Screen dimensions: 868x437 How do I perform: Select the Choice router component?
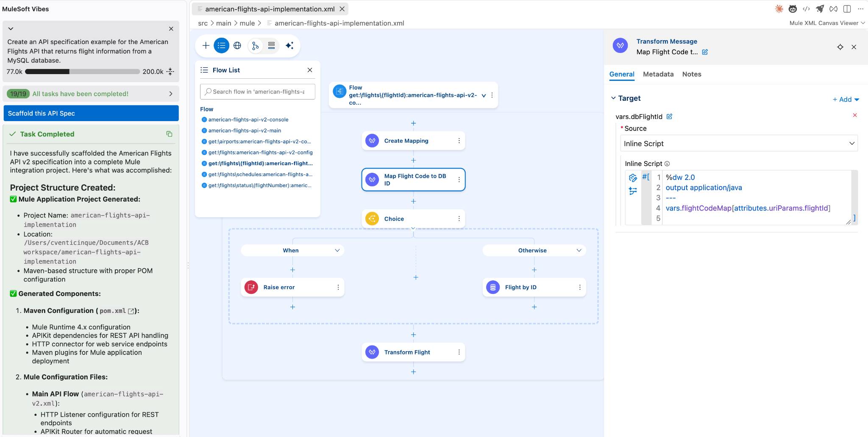point(413,219)
